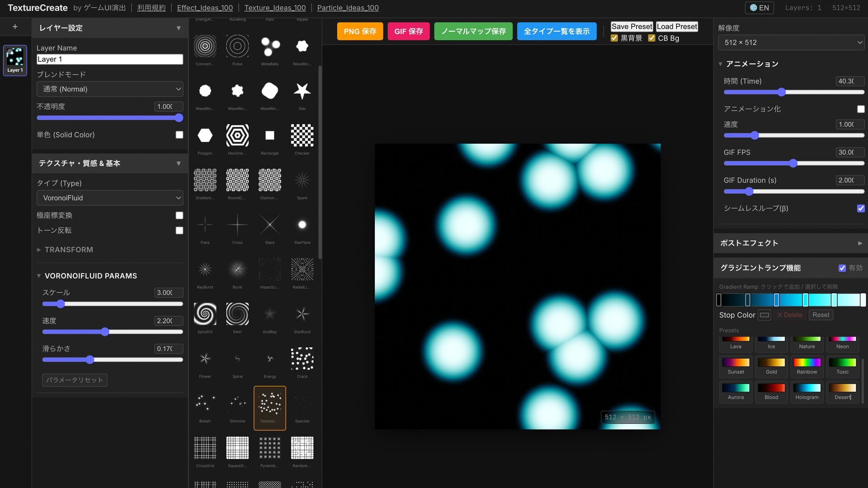Toggle the 単色 (Solid Color) checkbox

coord(179,135)
